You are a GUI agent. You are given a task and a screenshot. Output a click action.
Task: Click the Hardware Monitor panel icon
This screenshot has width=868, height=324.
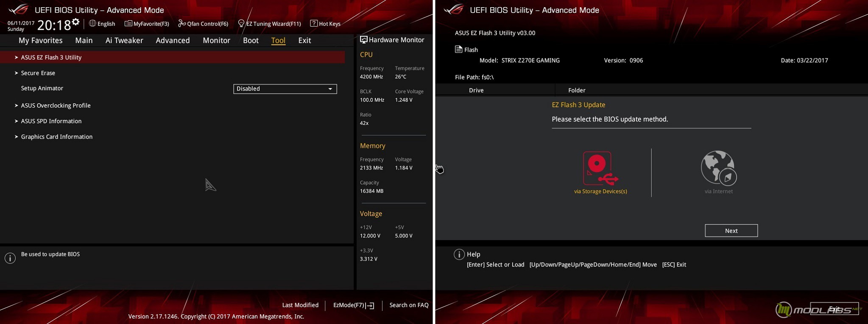click(364, 40)
